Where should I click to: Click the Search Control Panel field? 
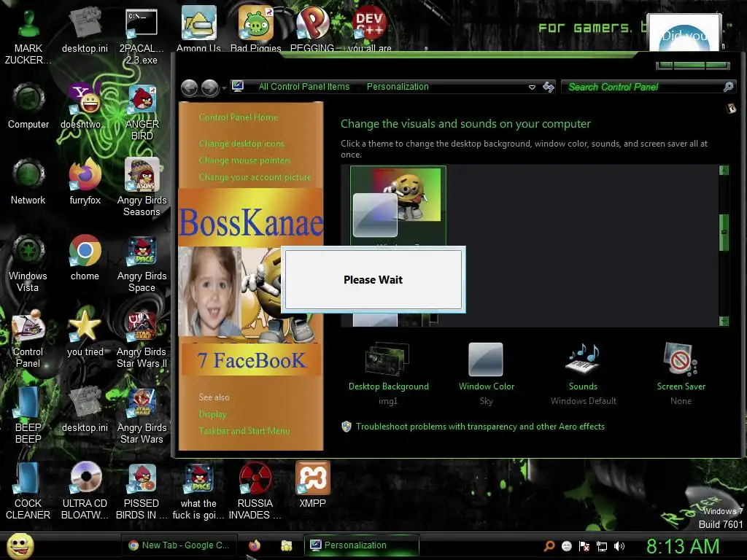point(649,87)
